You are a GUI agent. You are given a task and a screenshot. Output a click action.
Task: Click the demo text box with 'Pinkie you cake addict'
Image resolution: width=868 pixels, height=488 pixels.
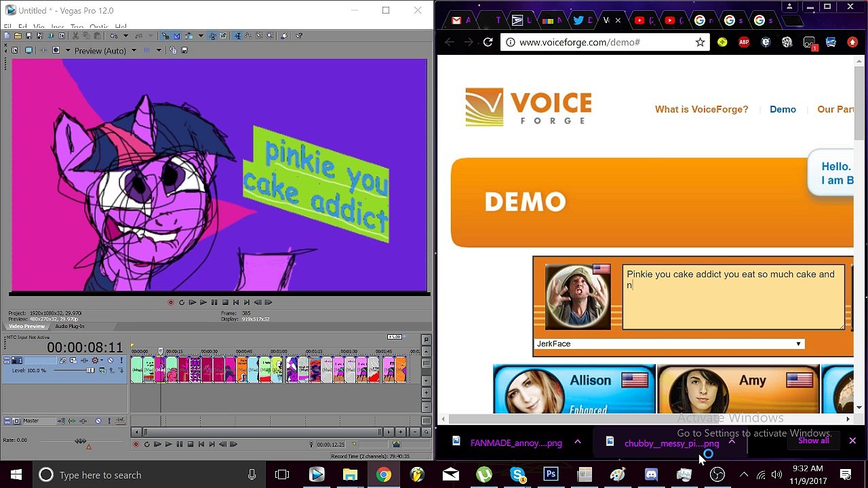click(x=733, y=297)
